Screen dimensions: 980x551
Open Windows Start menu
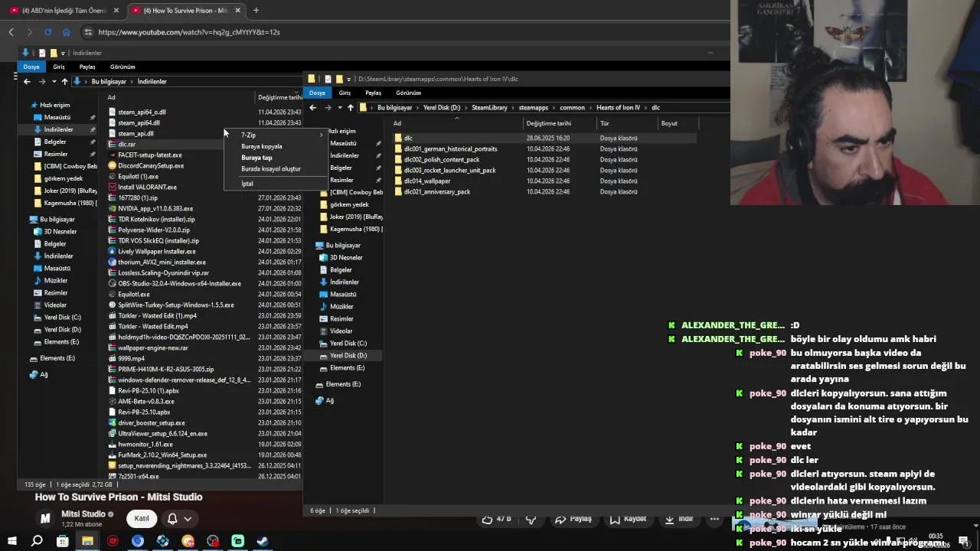11,541
